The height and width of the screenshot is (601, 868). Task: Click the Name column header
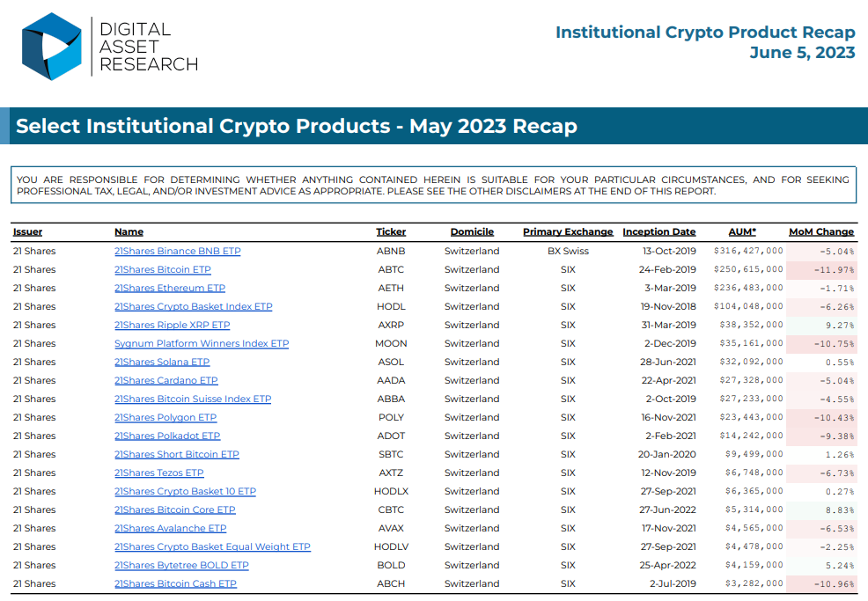[129, 232]
